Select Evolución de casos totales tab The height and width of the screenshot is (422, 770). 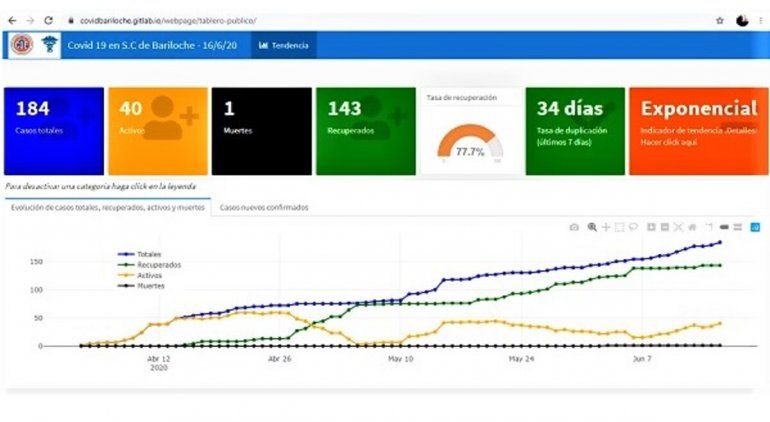(x=108, y=207)
